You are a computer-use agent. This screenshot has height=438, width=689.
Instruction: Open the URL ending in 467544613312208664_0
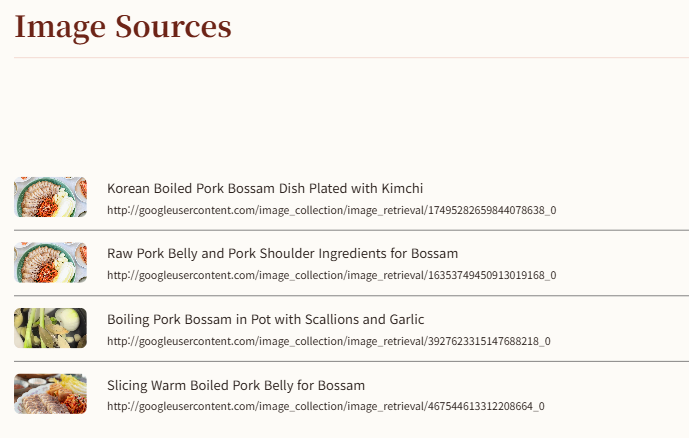click(326, 406)
